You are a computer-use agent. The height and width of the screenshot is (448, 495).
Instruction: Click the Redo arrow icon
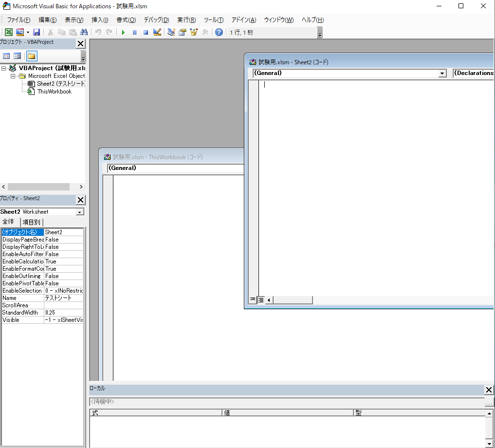click(x=109, y=32)
